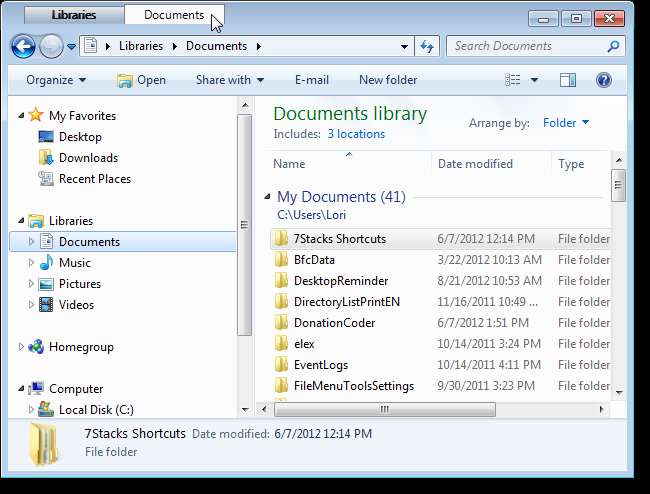Click the navigation pane scrollbar thumb
650x494 pixels.
(x=245, y=225)
